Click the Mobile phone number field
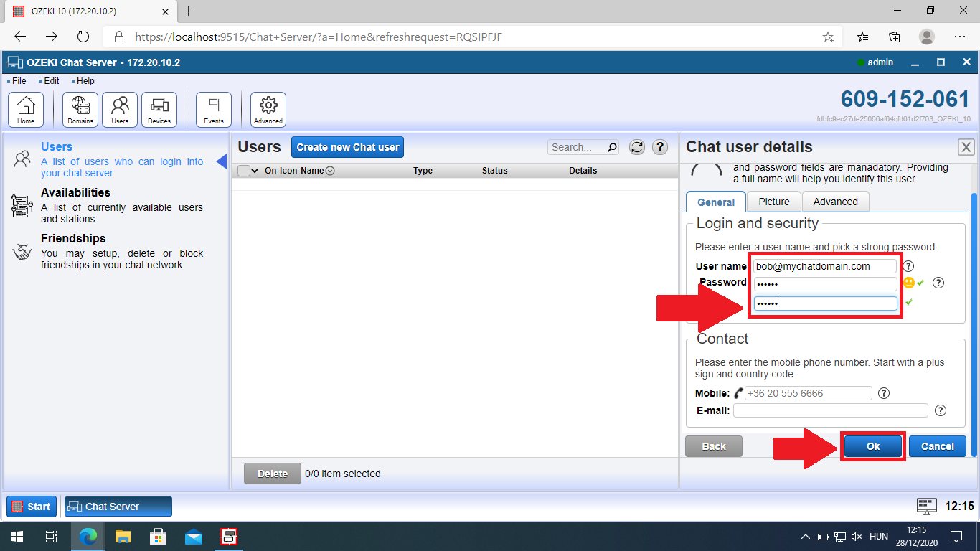This screenshot has width=980, height=551. pyautogui.click(x=808, y=393)
